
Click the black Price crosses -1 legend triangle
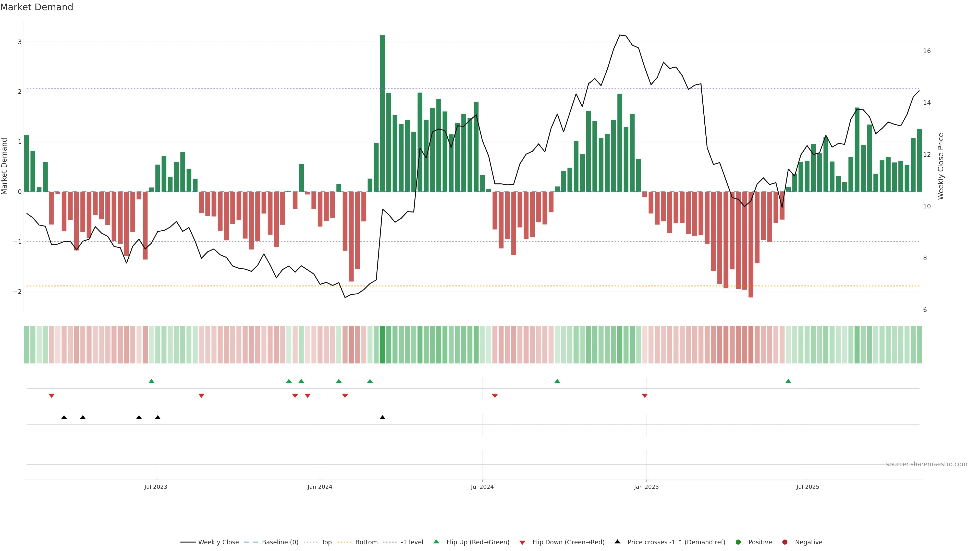click(x=617, y=542)
